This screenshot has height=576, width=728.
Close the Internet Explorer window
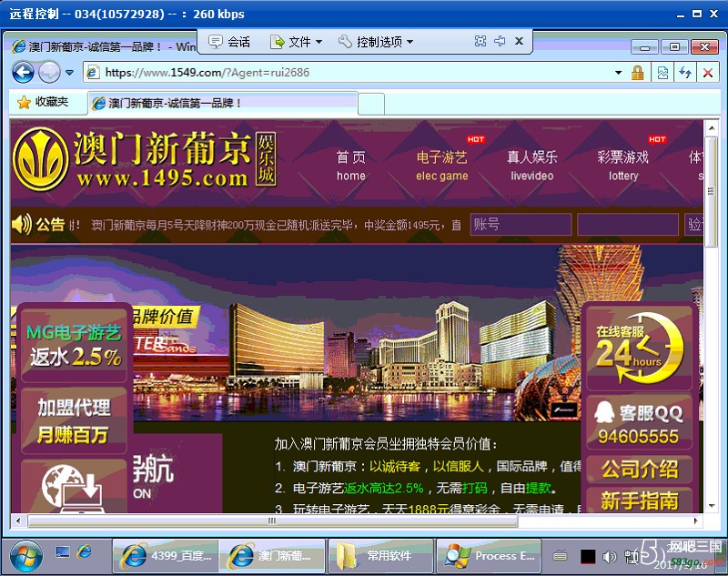704,47
